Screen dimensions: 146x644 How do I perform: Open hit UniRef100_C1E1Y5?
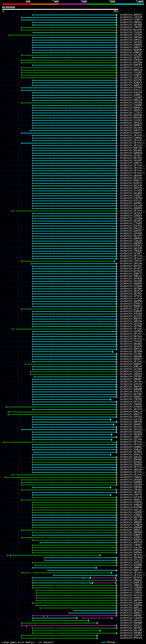(131, 17)
